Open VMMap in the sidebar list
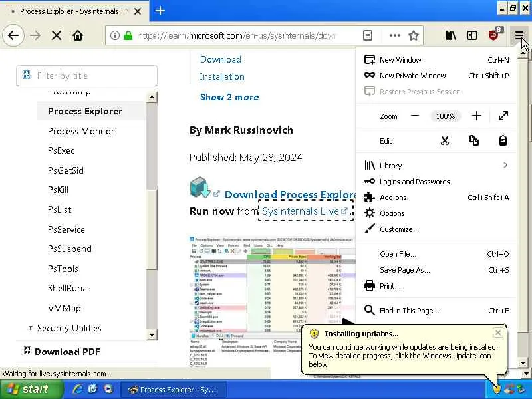 (64, 308)
